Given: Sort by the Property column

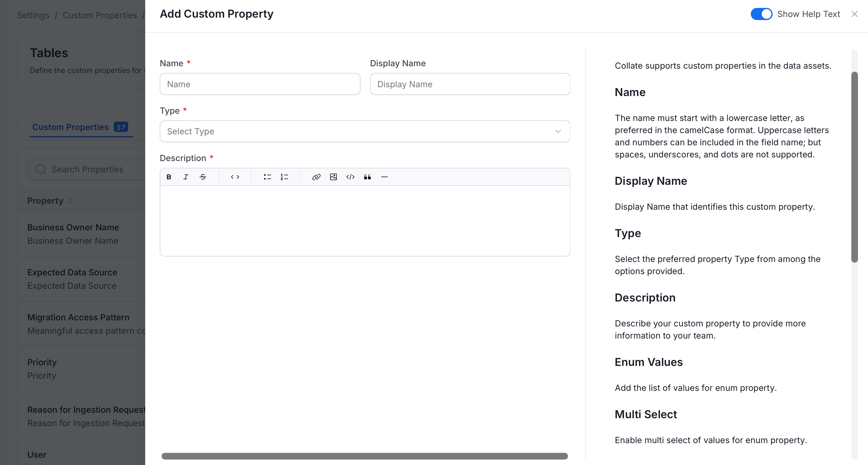Looking at the screenshot, I should pos(50,201).
